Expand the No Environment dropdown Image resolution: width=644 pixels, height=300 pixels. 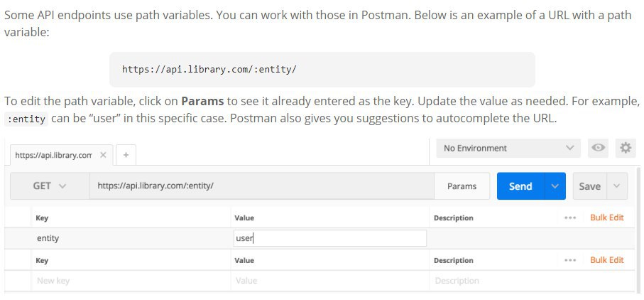point(508,148)
